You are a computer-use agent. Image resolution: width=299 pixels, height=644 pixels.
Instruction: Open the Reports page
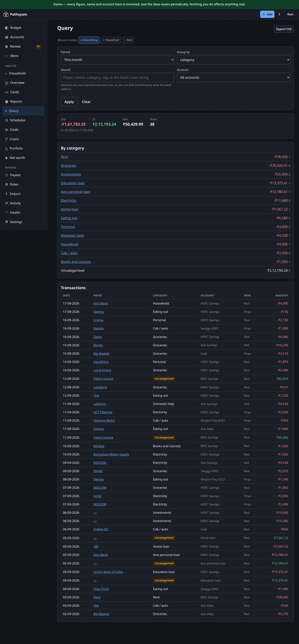tap(23, 102)
